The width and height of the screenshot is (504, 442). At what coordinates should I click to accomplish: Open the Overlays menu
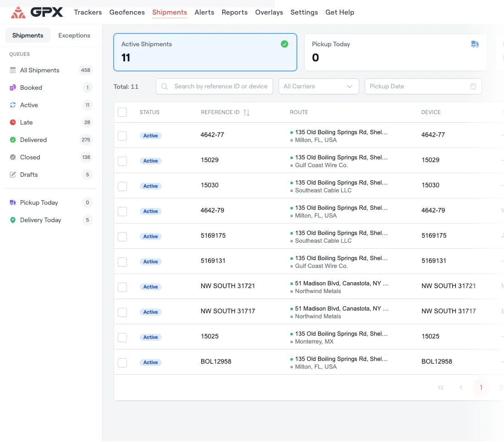click(269, 12)
